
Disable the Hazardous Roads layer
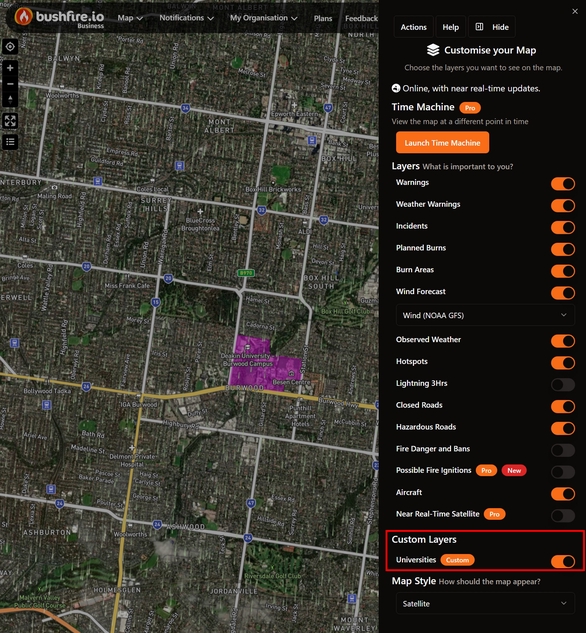tap(563, 428)
